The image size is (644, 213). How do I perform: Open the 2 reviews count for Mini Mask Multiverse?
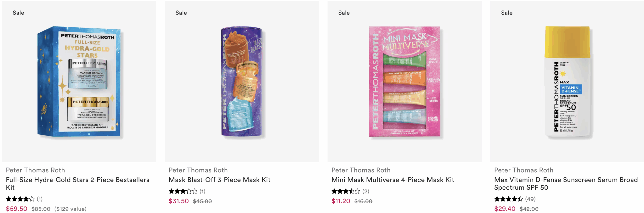coord(366,191)
